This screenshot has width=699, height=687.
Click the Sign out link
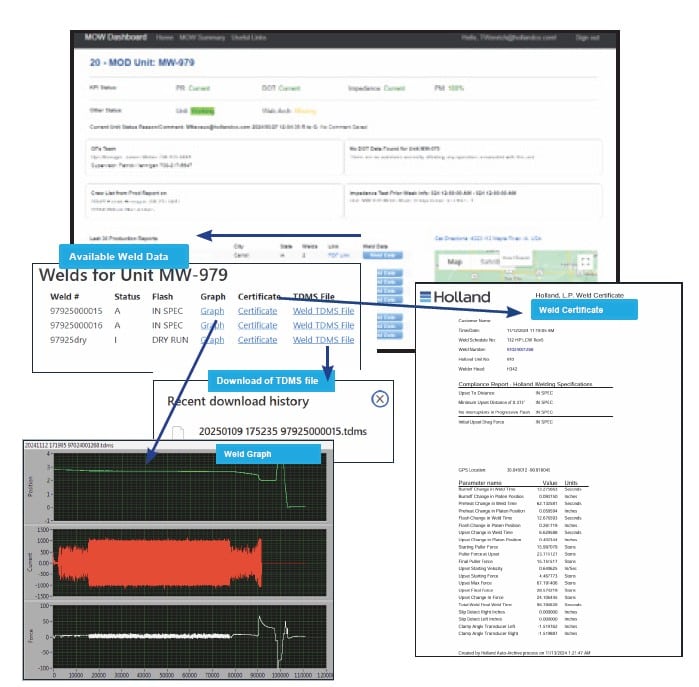[x=587, y=38]
